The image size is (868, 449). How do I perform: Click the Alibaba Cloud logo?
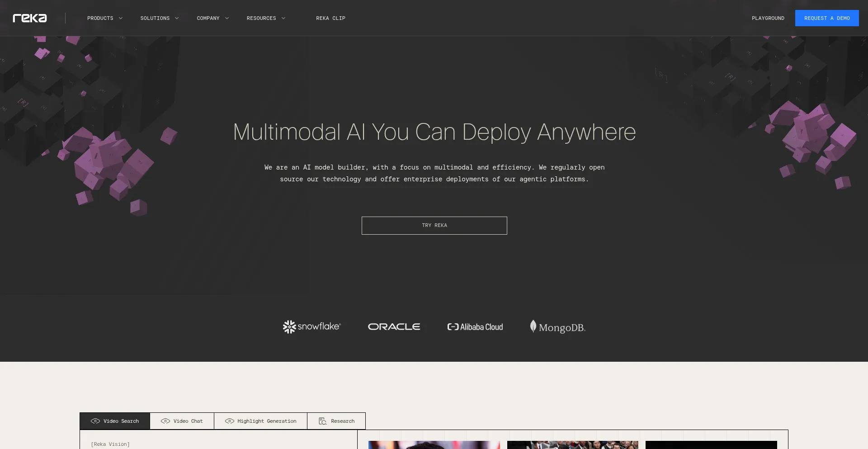click(x=475, y=327)
